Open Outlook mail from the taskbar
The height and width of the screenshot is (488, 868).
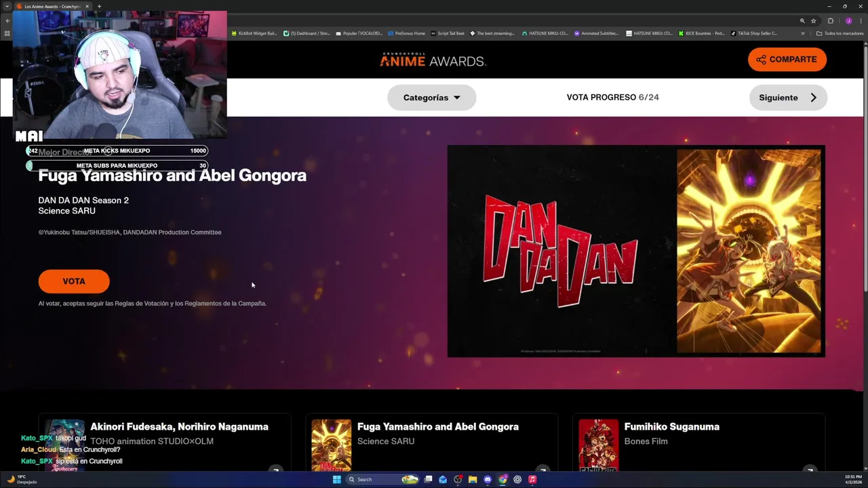click(x=443, y=479)
